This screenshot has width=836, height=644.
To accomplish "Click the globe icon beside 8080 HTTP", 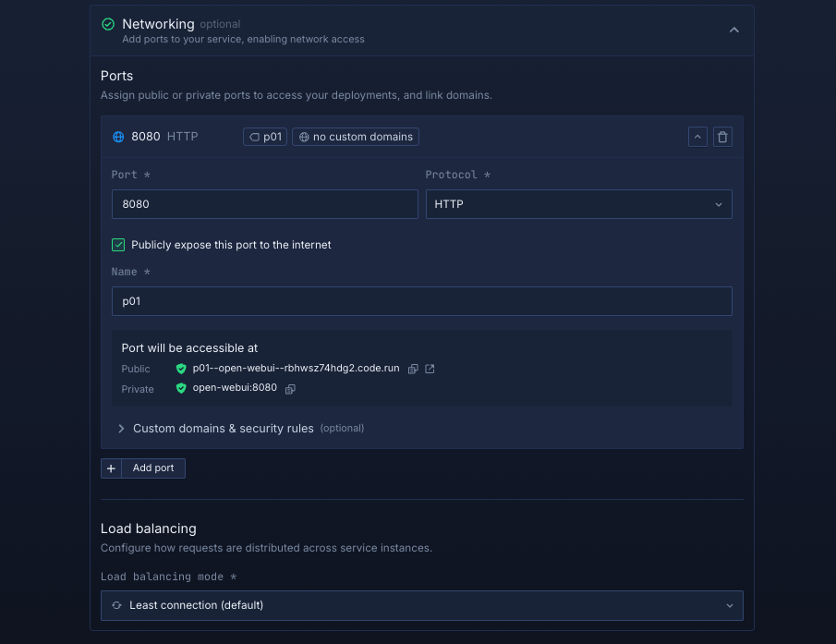I will [118, 137].
